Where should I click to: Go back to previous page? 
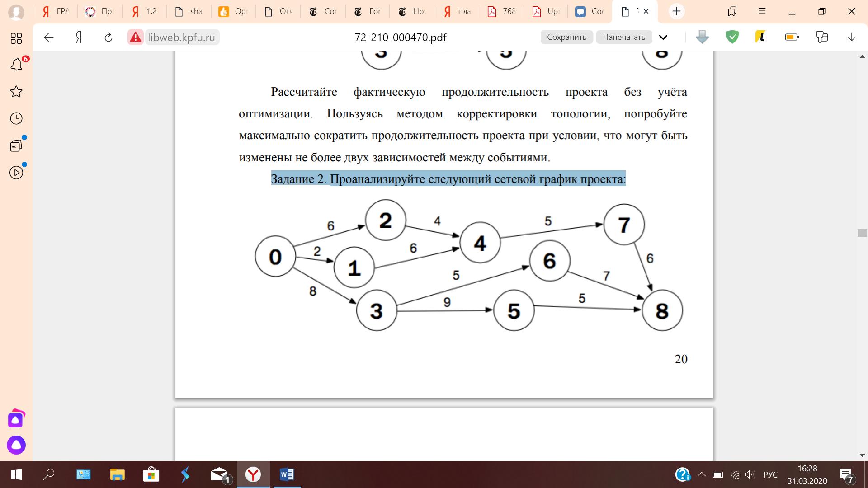coord(49,37)
